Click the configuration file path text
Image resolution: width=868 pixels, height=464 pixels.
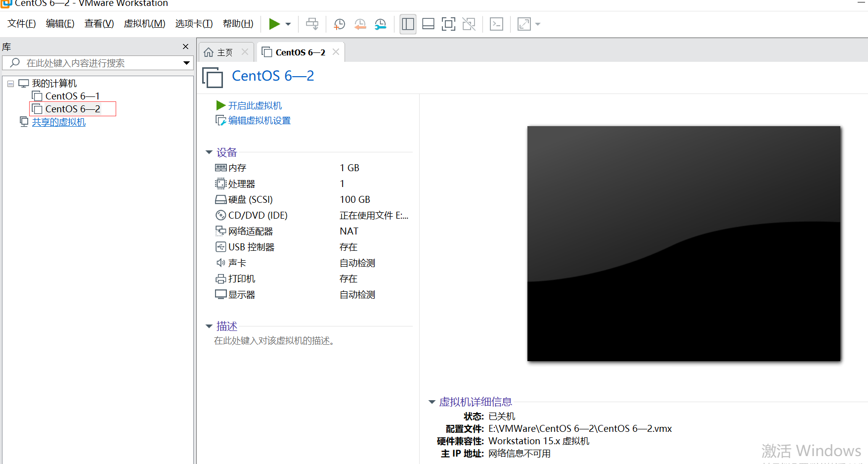click(x=580, y=429)
